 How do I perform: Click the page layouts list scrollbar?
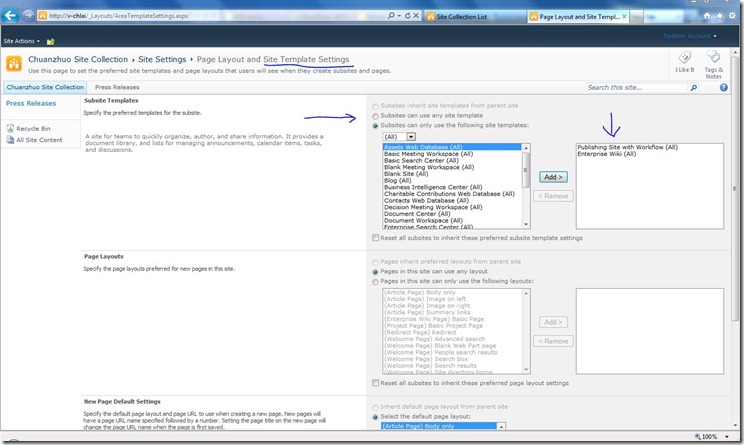coord(526,331)
